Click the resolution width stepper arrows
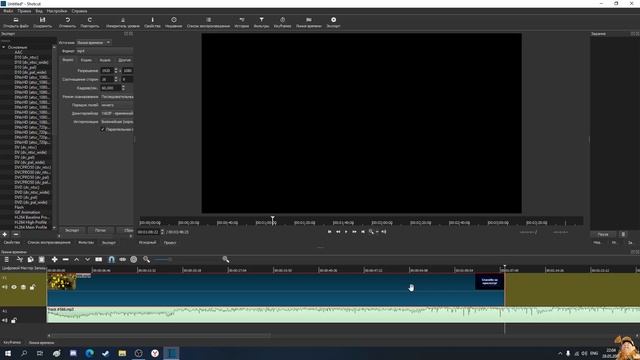Screen dimensions: 640x360 (x=116, y=71)
